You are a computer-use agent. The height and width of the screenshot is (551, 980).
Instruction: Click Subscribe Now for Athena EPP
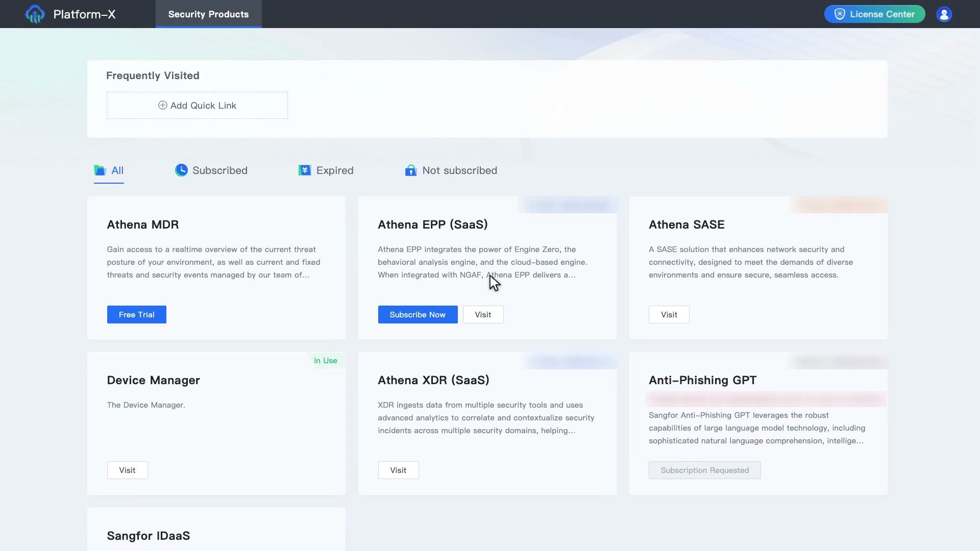418,315
